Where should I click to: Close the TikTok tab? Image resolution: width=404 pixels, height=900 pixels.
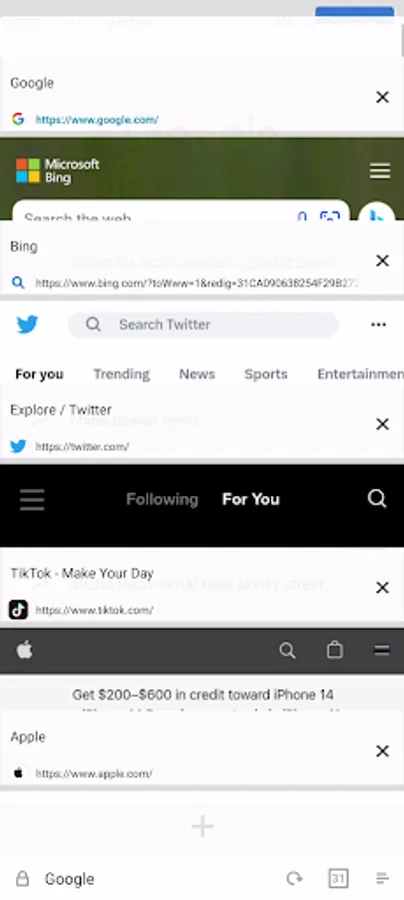click(x=382, y=588)
